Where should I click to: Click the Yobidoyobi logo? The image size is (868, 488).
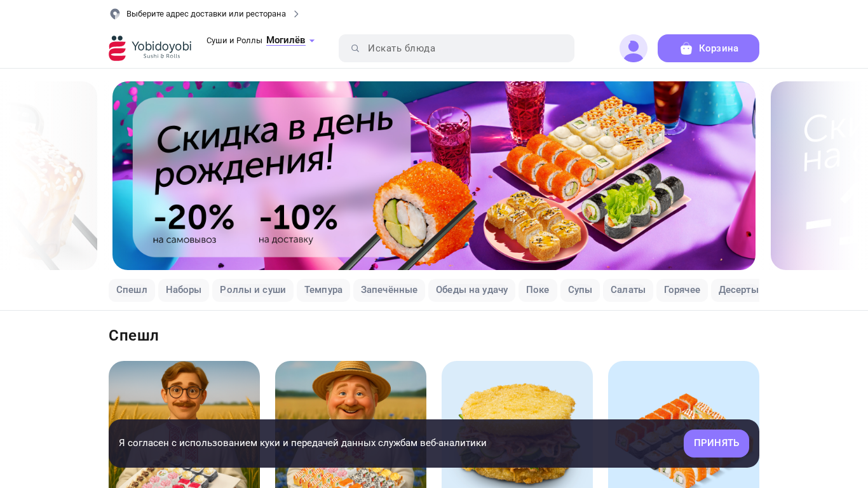coord(150,48)
